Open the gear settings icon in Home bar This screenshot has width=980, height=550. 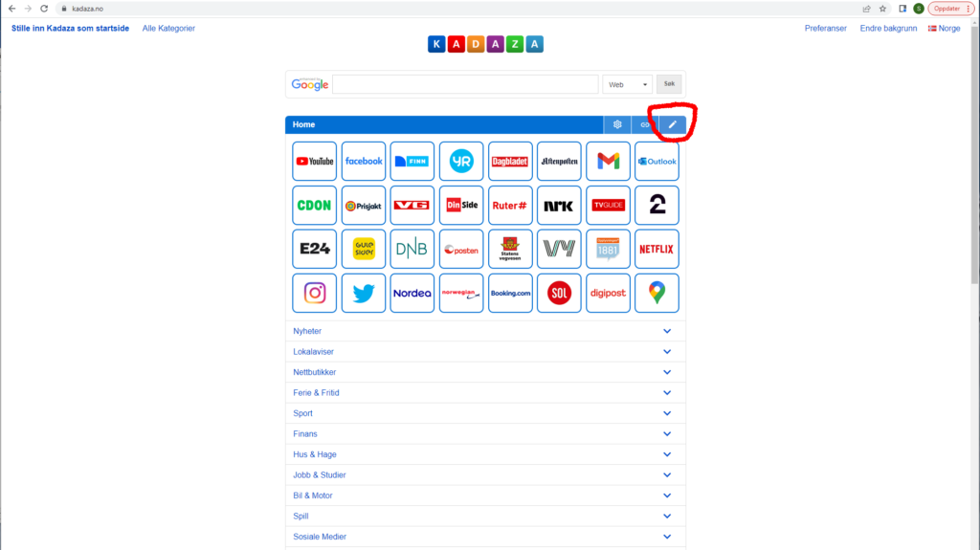617,124
